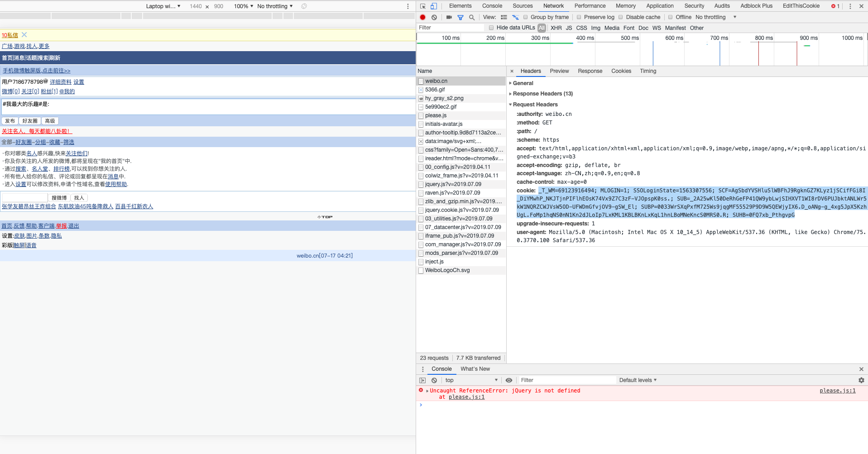Enable Disable cache checkbox
The height and width of the screenshot is (454, 868).
point(621,17)
